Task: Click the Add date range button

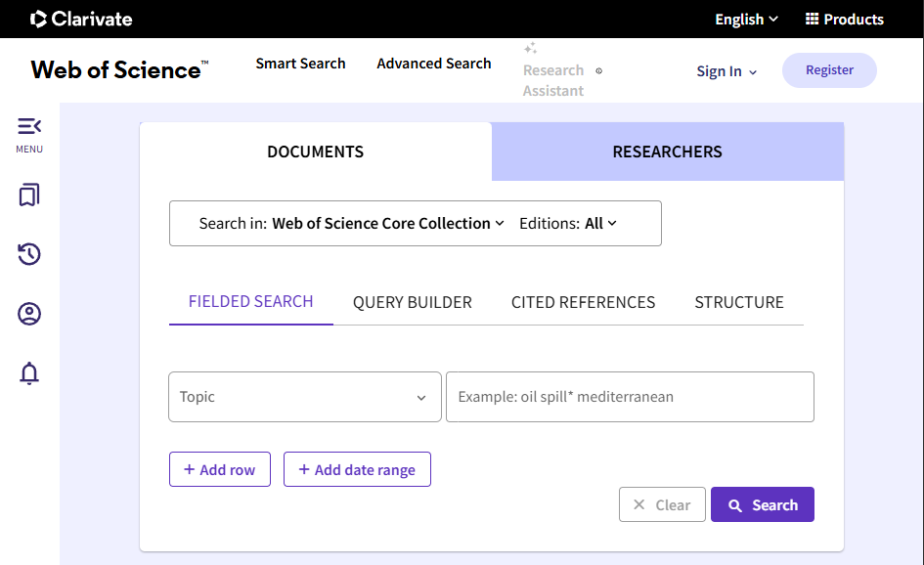Action: (x=357, y=469)
